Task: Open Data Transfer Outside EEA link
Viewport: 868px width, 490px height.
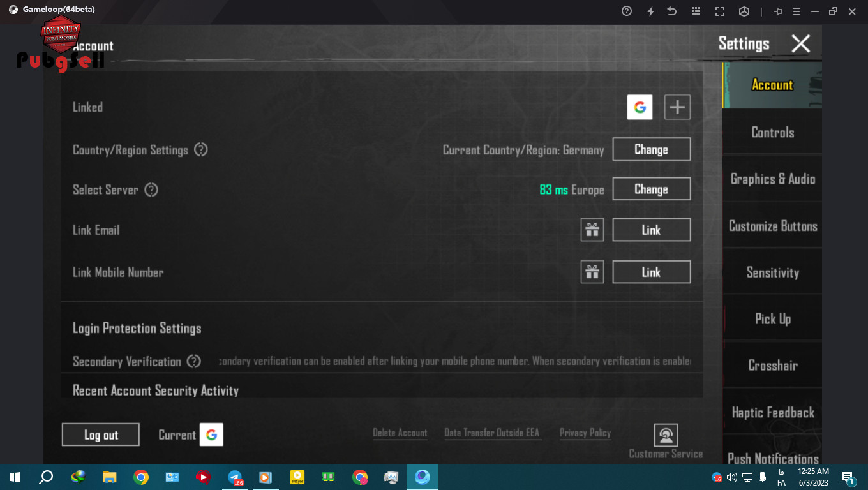Action: [492, 433]
